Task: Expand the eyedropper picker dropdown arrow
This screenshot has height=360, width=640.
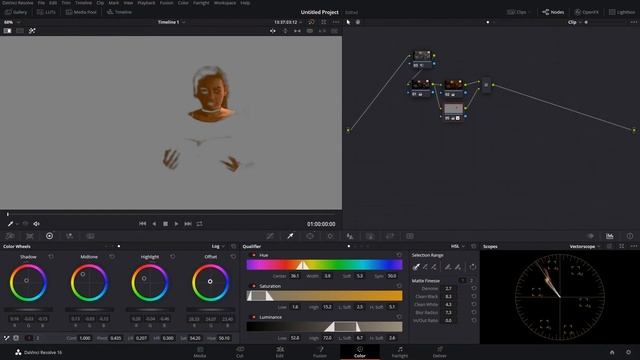Action: pyautogui.click(x=17, y=224)
